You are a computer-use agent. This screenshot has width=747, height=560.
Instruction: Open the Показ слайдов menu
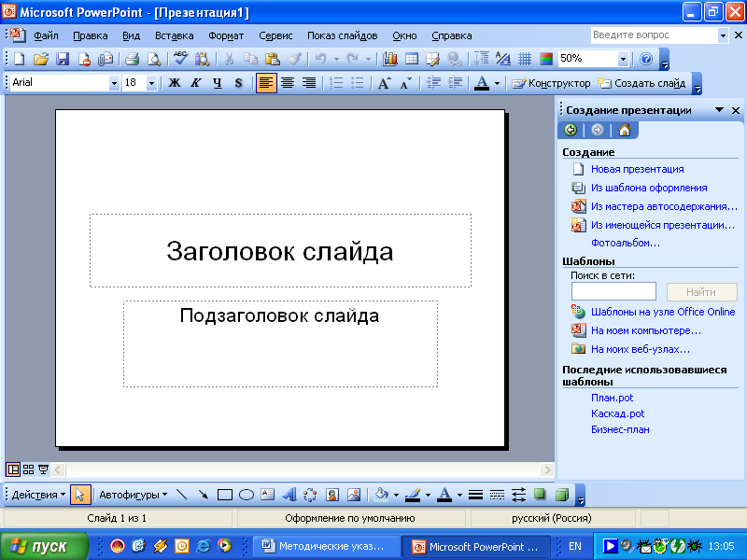[342, 35]
